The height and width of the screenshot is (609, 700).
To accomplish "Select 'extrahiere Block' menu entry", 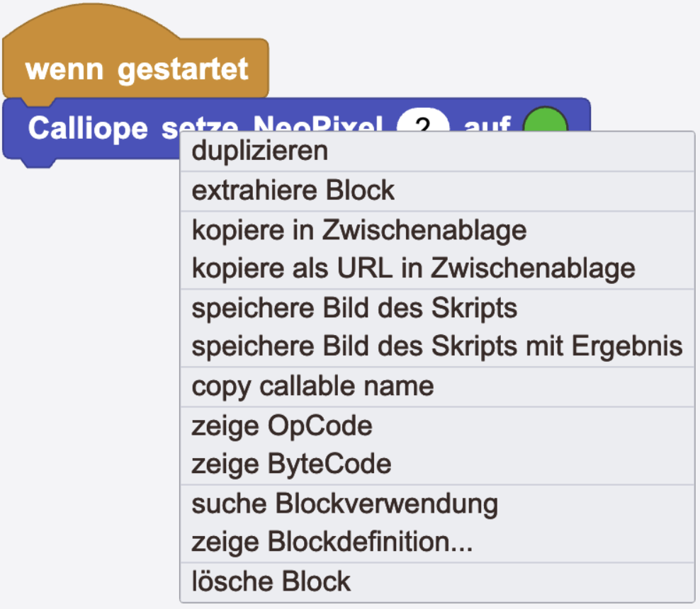I will point(293,190).
